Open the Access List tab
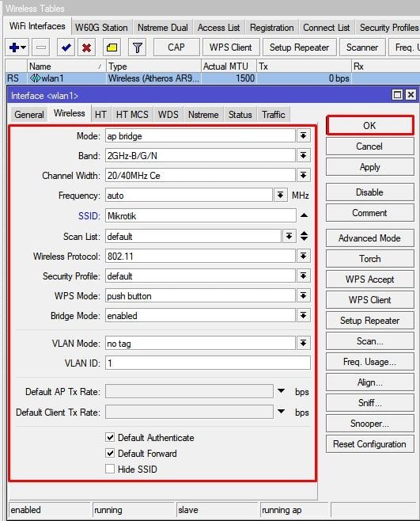This screenshot has width=420, height=521. coord(218,28)
